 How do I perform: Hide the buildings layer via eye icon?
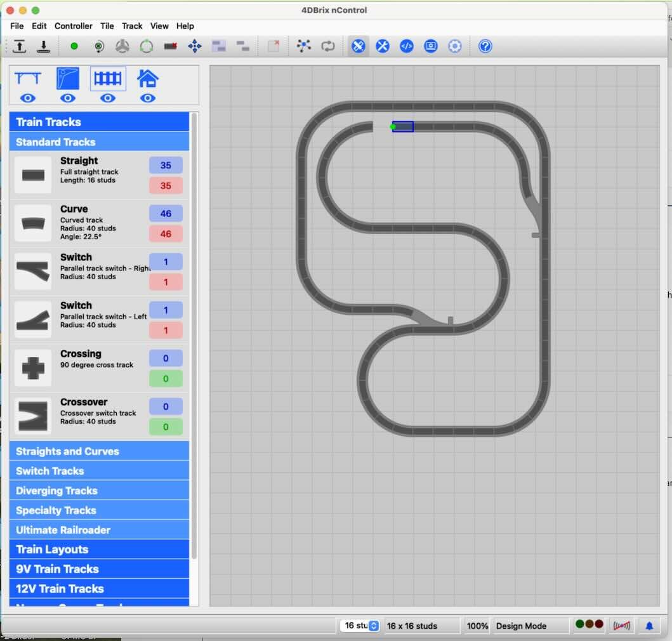tap(147, 98)
